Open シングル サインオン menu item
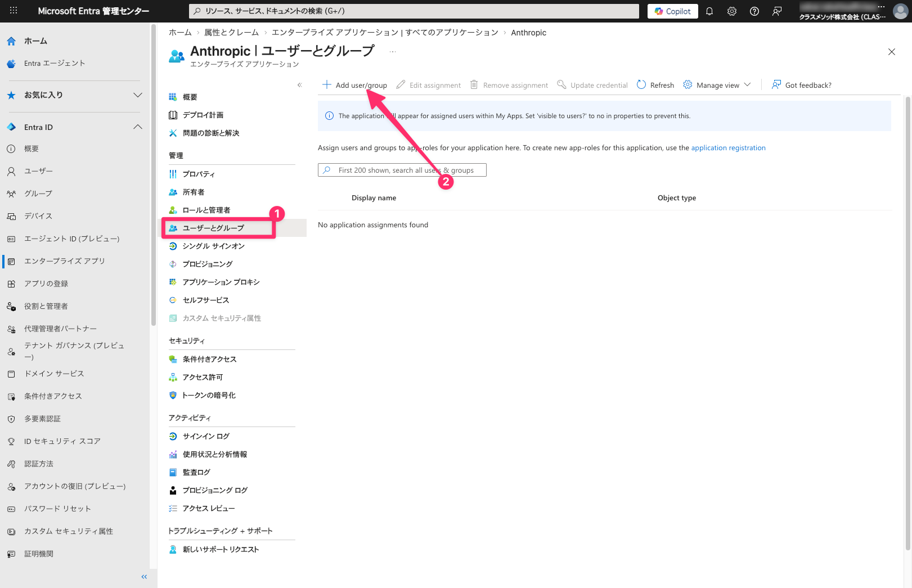The image size is (912, 588). tap(213, 246)
